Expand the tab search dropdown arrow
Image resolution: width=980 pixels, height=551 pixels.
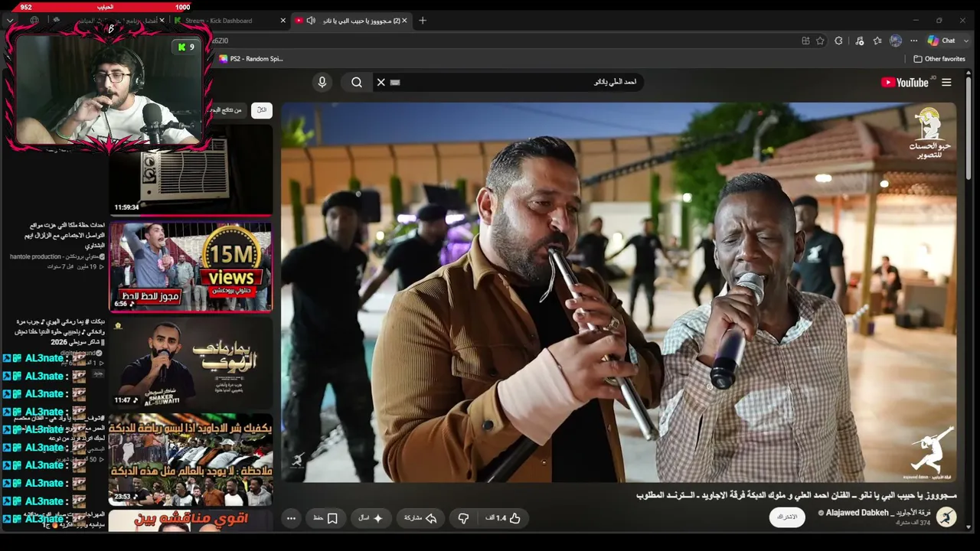(10, 21)
